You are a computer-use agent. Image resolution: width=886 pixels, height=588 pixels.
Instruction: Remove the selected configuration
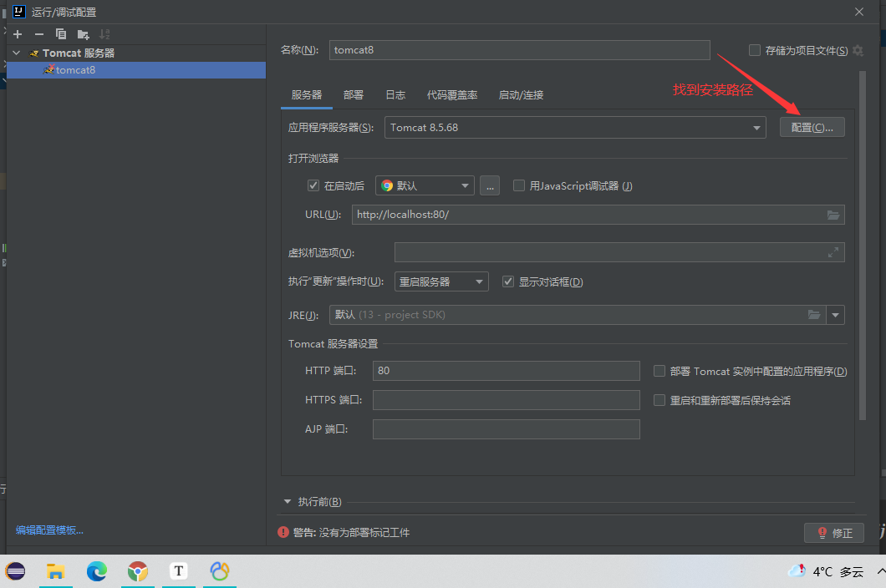pyautogui.click(x=39, y=34)
